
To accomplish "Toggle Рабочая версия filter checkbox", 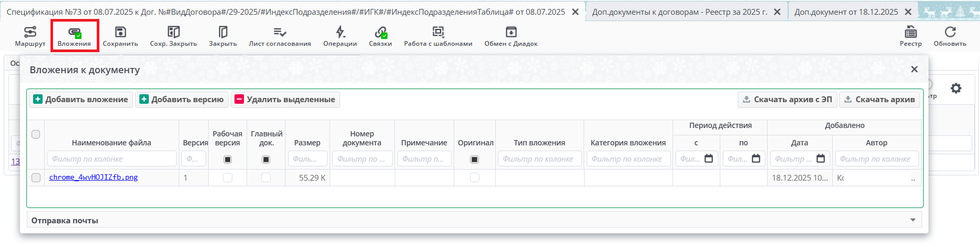I will [x=228, y=159].
